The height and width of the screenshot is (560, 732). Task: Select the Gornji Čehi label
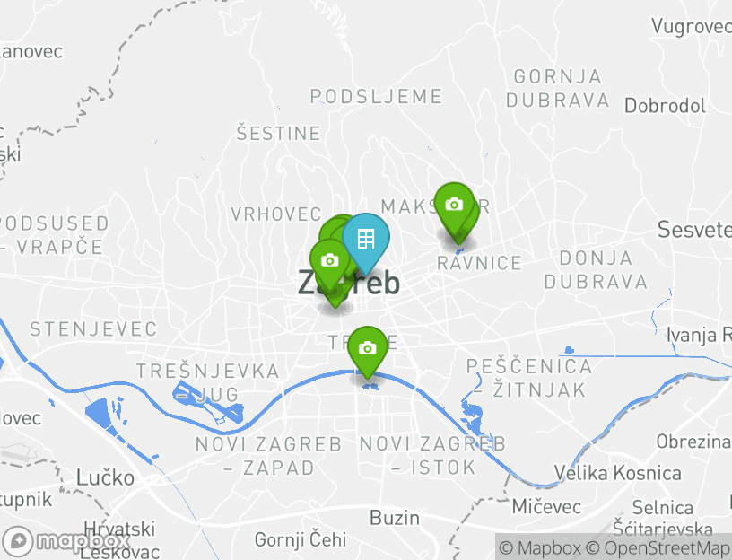301,540
